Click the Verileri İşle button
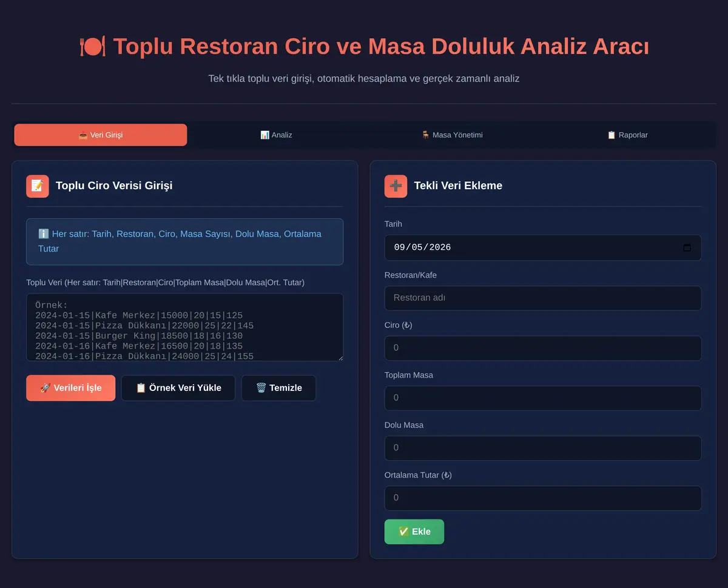This screenshot has width=728, height=588. (x=70, y=388)
